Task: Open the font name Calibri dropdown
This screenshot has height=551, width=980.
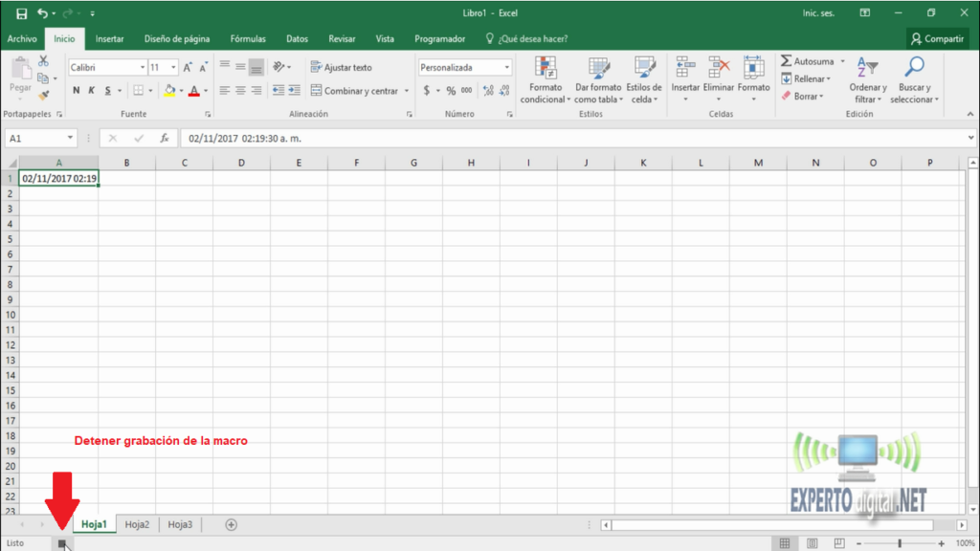Action: (142, 68)
